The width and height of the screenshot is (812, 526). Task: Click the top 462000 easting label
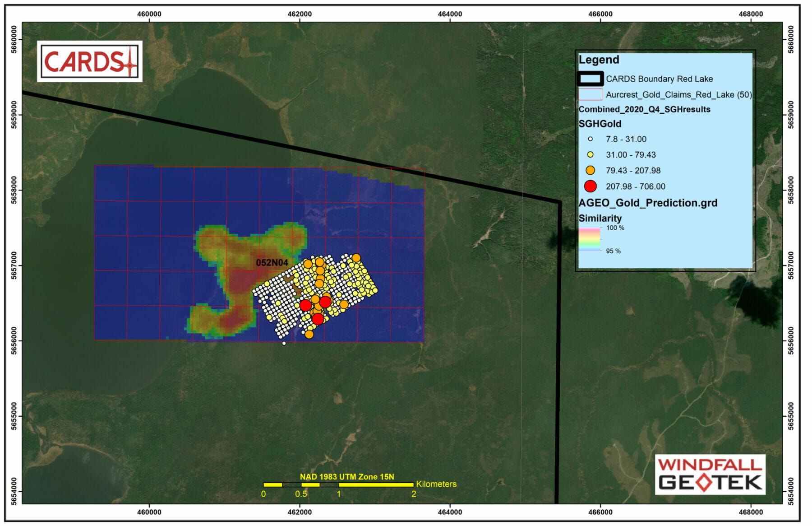tap(300, 14)
